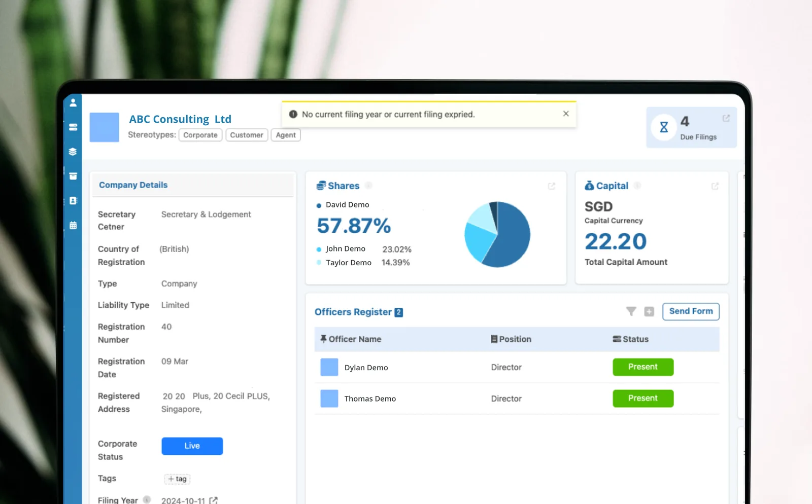The image size is (812, 504).
Task: Sort by Status column header
Action: click(x=631, y=339)
